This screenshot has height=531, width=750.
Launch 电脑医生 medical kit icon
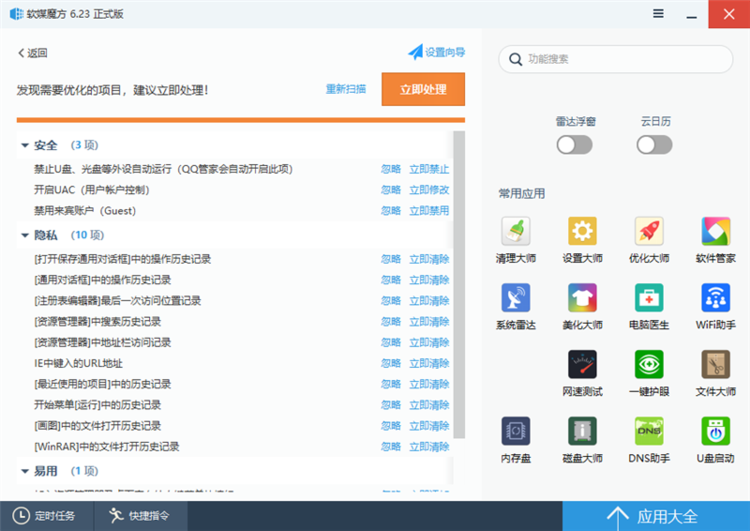pos(649,298)
